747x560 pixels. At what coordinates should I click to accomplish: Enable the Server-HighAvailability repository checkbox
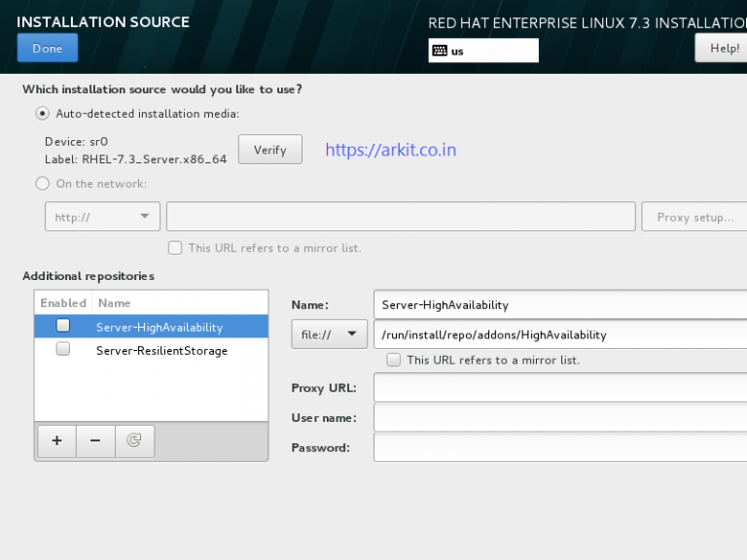[x=63, y=326]
